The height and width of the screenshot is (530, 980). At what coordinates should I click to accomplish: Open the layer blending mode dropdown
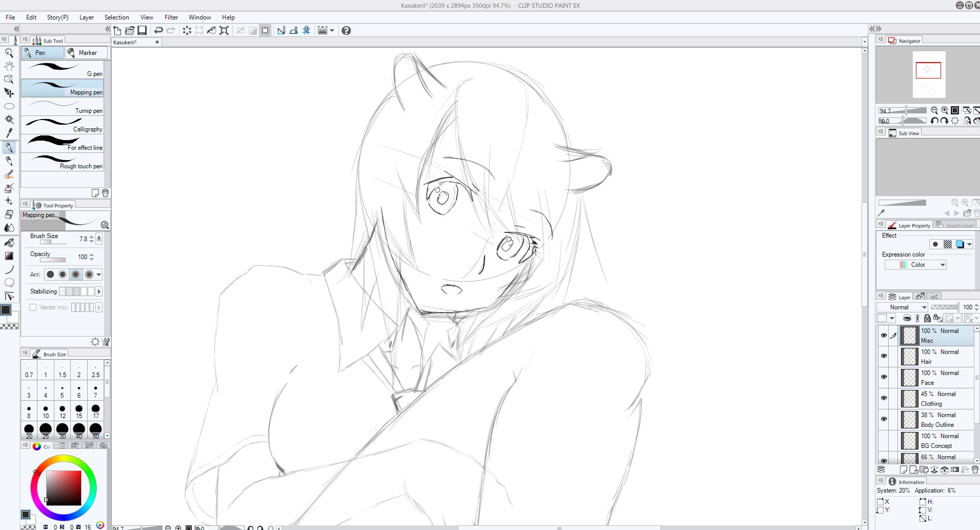coord(902,307)
